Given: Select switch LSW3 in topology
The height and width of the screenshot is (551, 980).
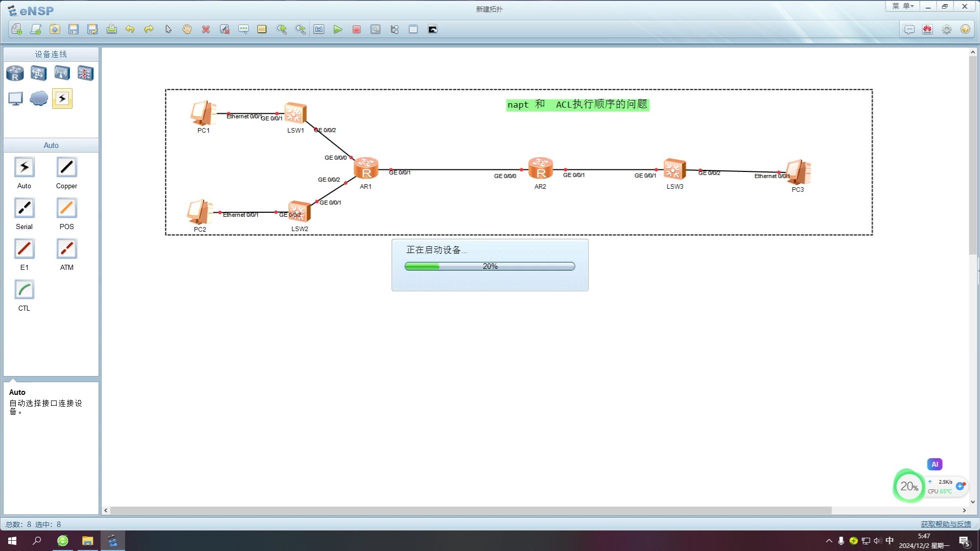Looking at the screenshot, I should [674, 169].
